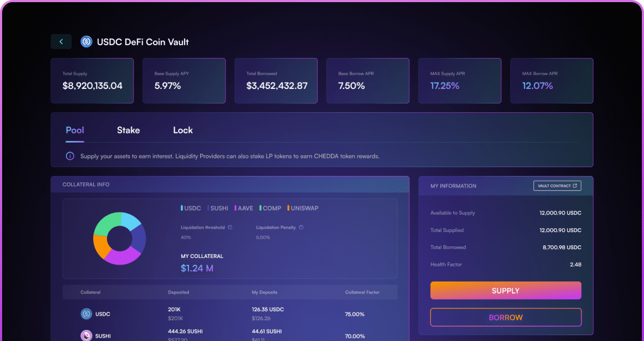Switch to the Lock tab

click(x=183, y=130)
